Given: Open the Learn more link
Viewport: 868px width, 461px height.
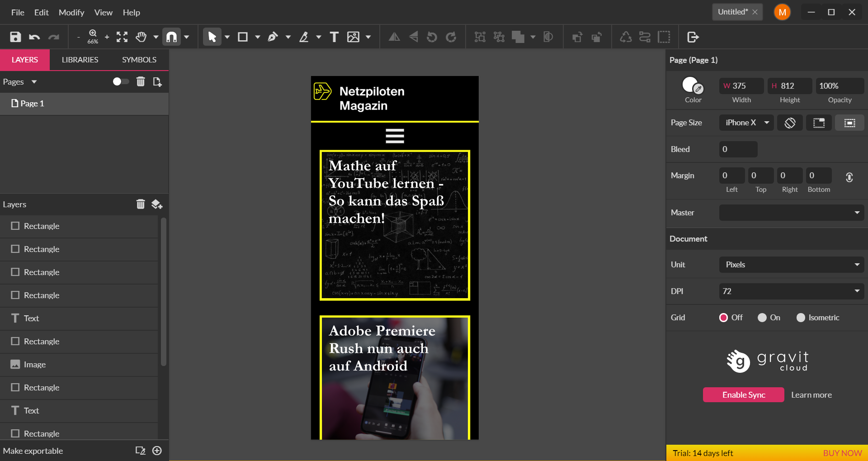Looking at the screenshot, I should point(811,395).
